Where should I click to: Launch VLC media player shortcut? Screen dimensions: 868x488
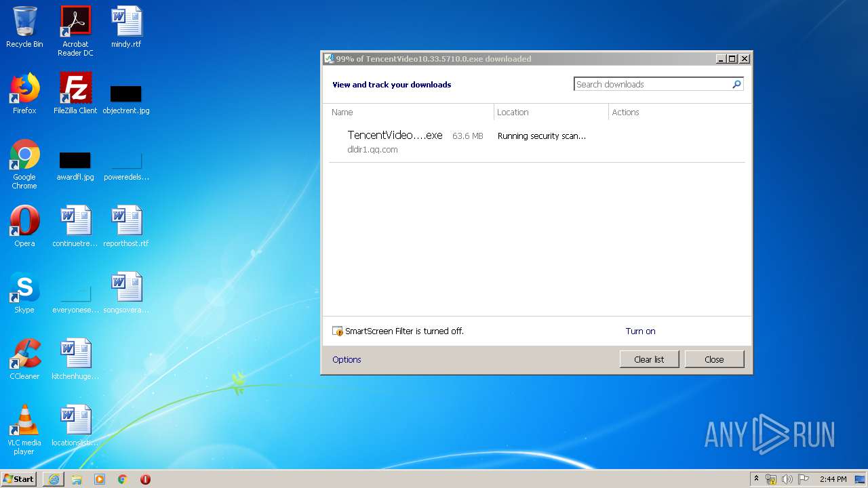point(24,430)
